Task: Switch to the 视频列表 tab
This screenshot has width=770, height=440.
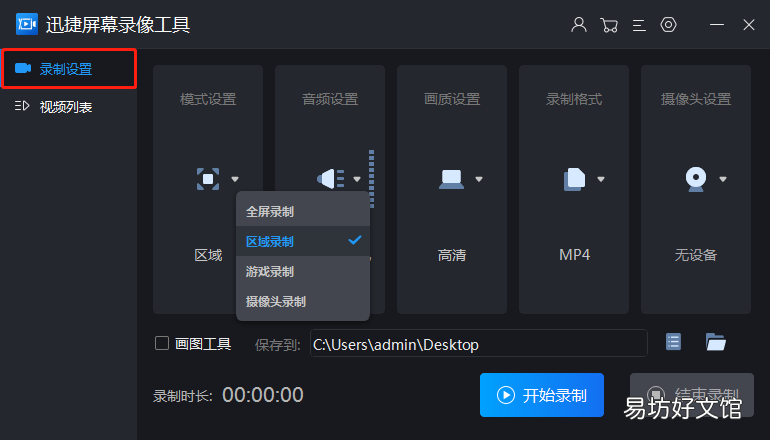Action: [69, 107]
